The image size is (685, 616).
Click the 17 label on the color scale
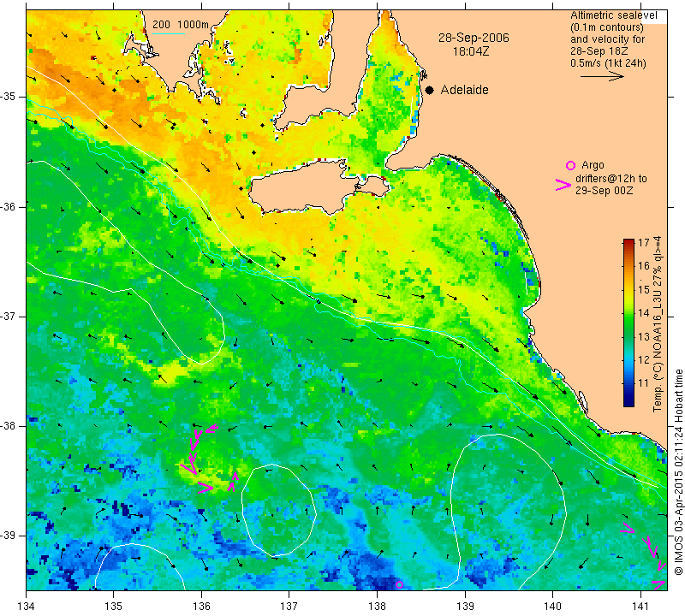pos(644,243)
